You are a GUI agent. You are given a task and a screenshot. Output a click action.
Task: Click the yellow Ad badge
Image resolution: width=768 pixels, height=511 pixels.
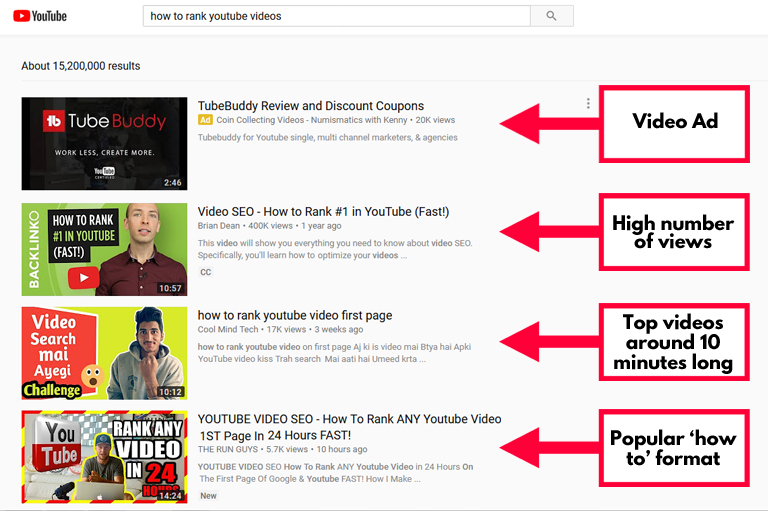click(205, 120)
